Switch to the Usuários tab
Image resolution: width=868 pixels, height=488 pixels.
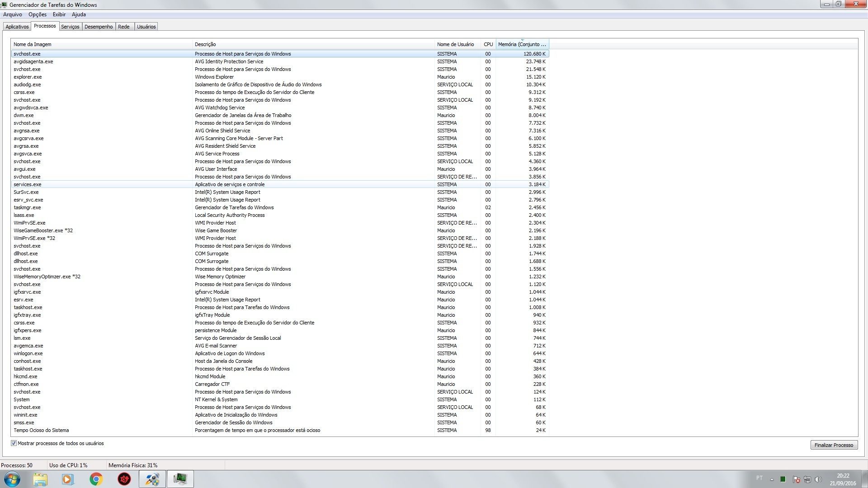(146, 27)
